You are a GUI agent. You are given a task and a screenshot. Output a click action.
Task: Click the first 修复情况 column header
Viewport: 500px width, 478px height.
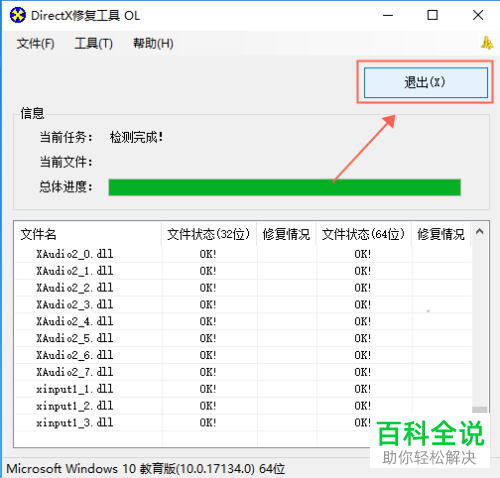(286, 234)
